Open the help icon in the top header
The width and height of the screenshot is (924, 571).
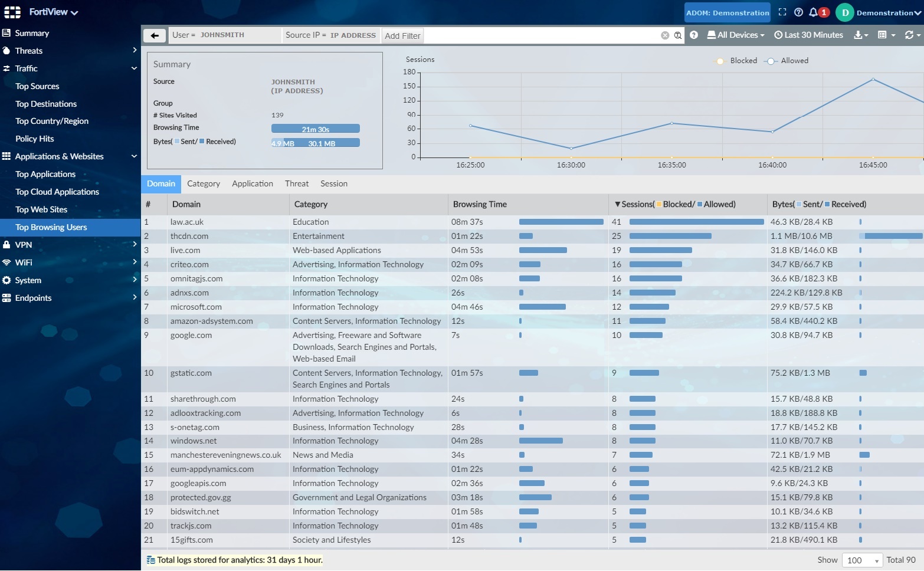[798, 12]
